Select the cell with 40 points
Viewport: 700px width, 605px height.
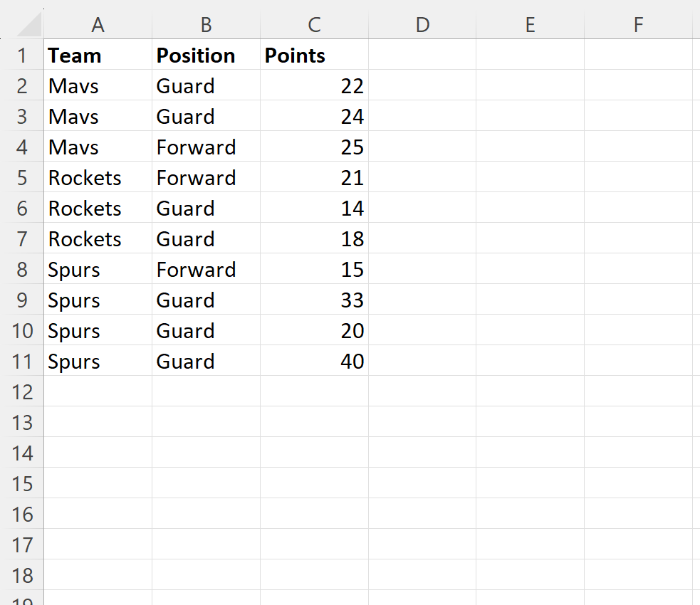(314, 362)
